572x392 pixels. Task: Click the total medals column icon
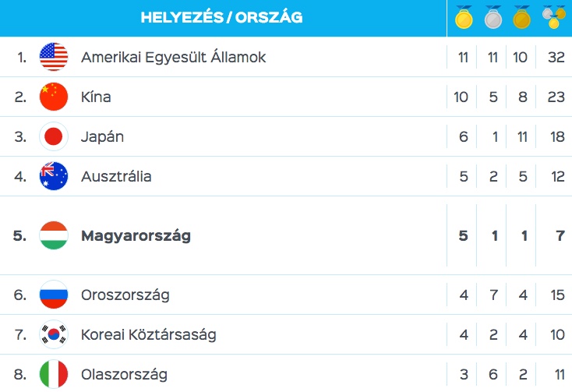pos(554,17)
